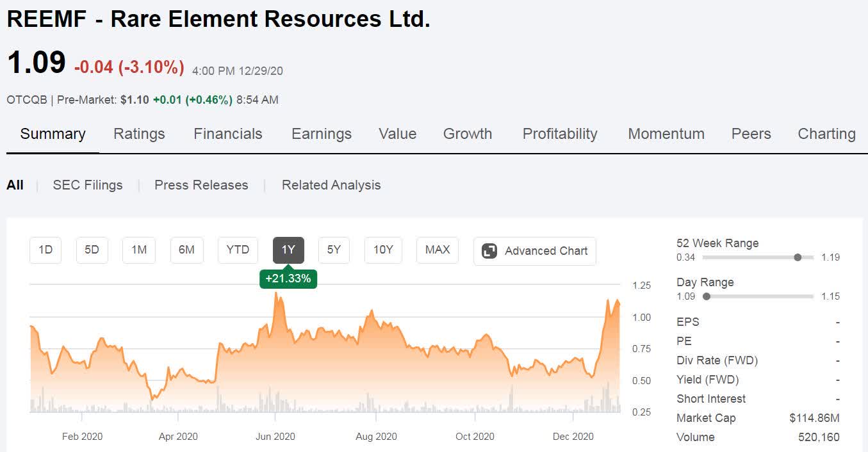Open the Momentum tab
Screen dimensions: 868x452
coord(666,134)
